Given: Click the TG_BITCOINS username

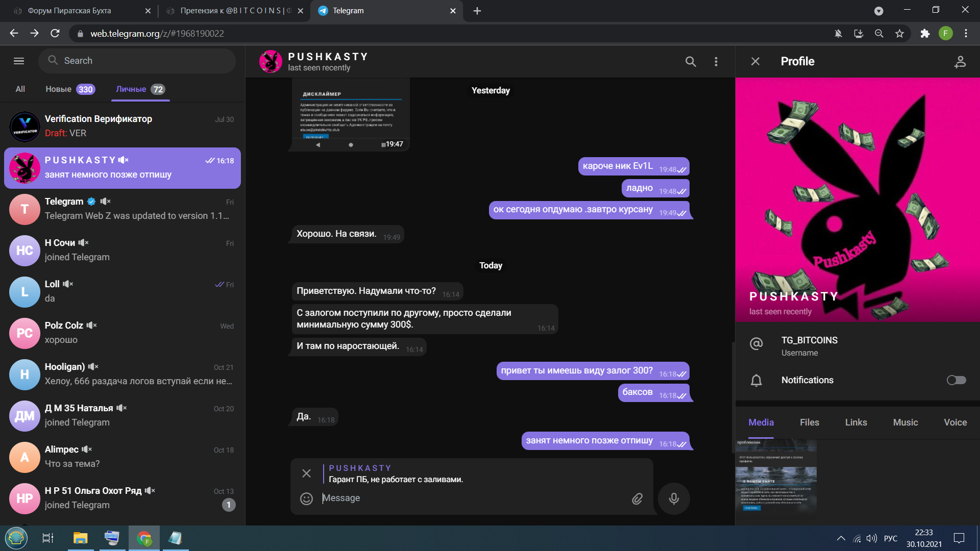Looking at the screenshot, I should pos(809,340).
